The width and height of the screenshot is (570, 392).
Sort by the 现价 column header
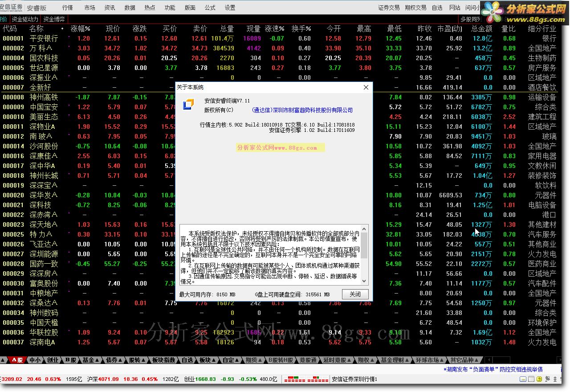click(x=113, y=29)
